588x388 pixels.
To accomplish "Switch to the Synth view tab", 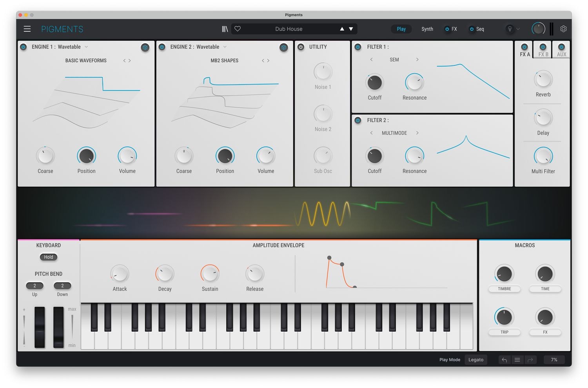I will [427, 29].
